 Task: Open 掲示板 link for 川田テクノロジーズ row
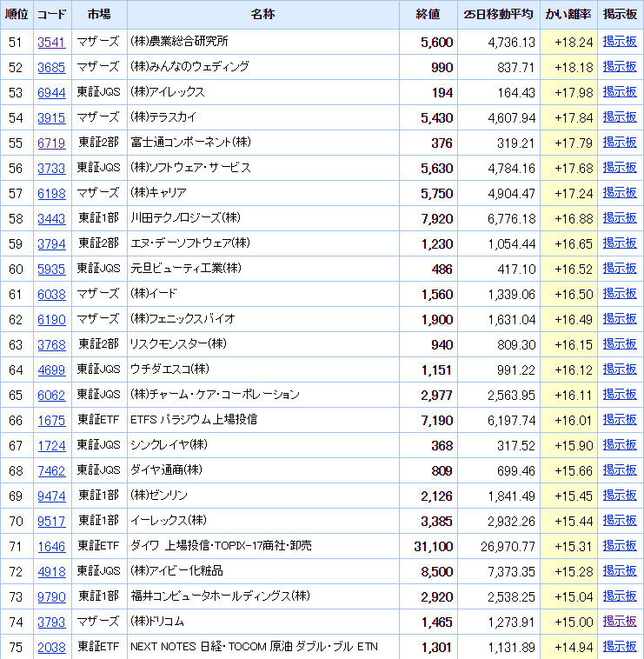pyautogui.click(x=620, y=218)
